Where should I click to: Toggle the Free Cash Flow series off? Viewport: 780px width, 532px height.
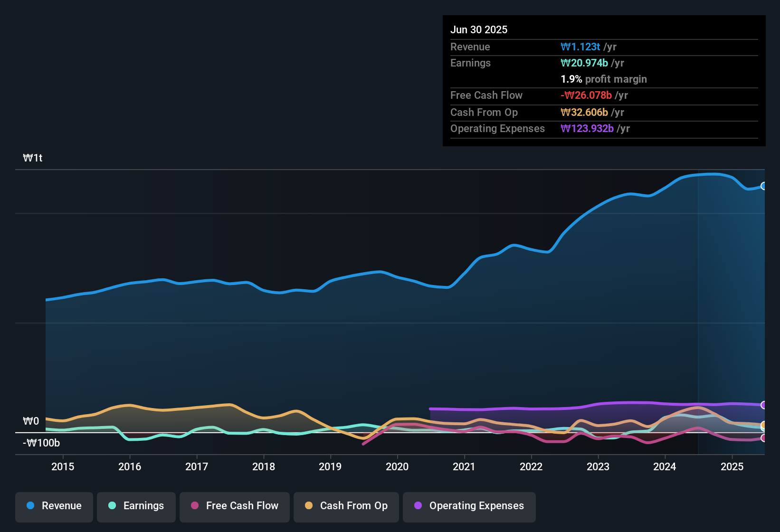pos(234,506)
